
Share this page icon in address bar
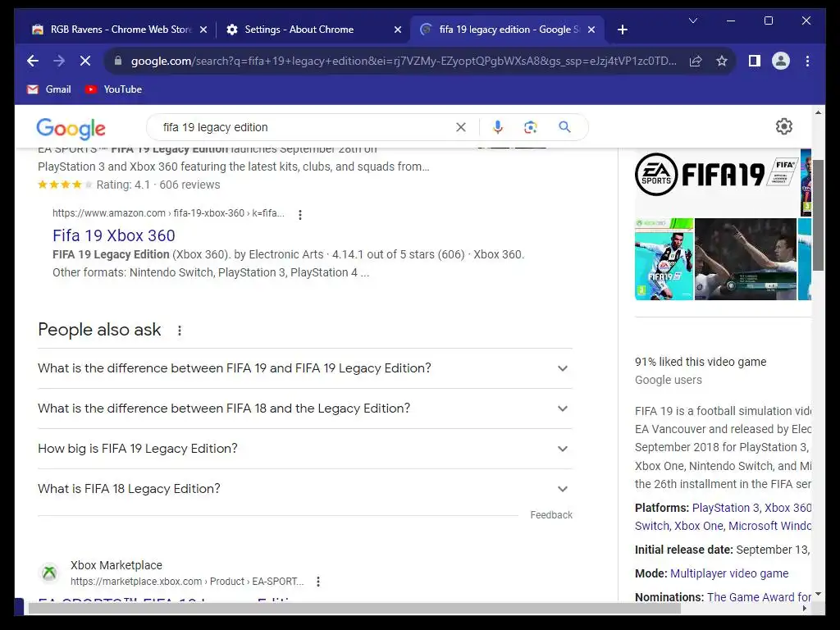tap(696, 61)
